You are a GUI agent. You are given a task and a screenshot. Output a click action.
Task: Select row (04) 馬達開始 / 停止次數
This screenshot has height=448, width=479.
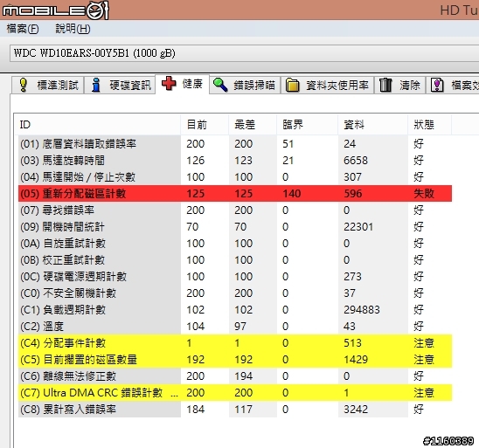pos(235,177)
